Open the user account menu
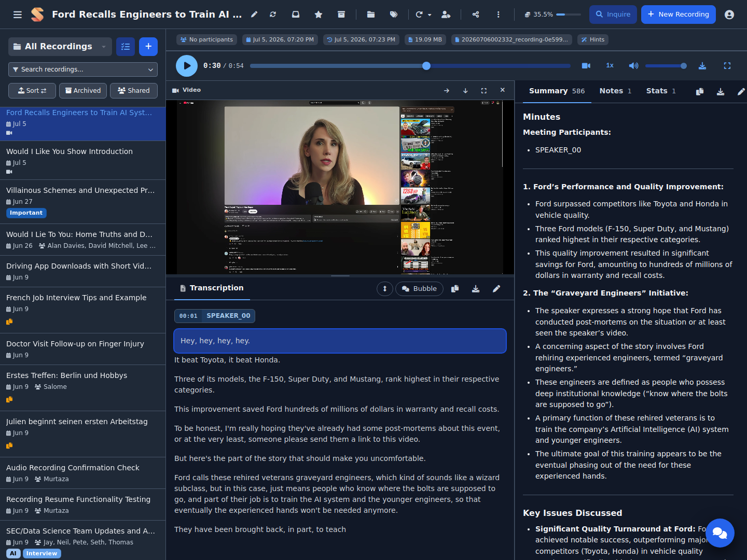The width and height of the screenshot is (747, 560). [729, 15]
